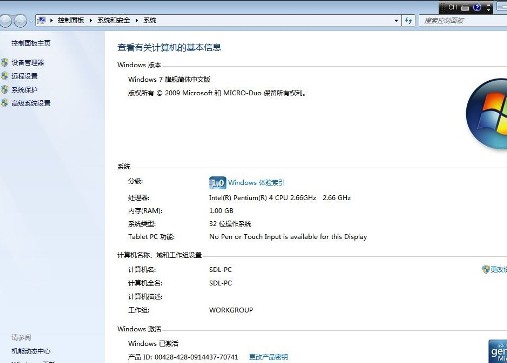Screen dimensions: 507x363
Task: Go back with the Back arrow button
Action: click(x=5, y=21)
